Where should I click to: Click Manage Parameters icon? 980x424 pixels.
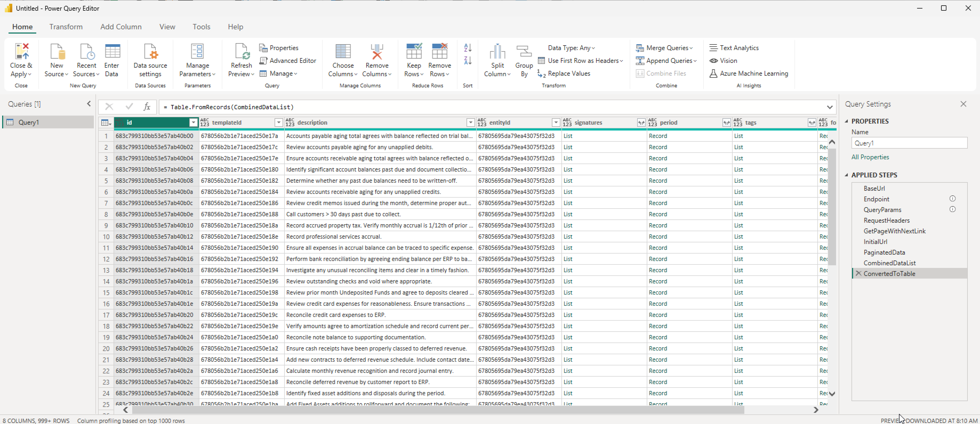pos(197,51)
